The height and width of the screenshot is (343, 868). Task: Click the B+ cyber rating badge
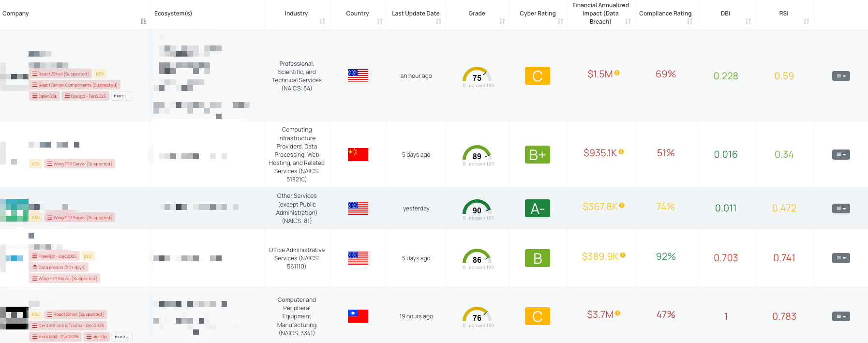[537, 155]
